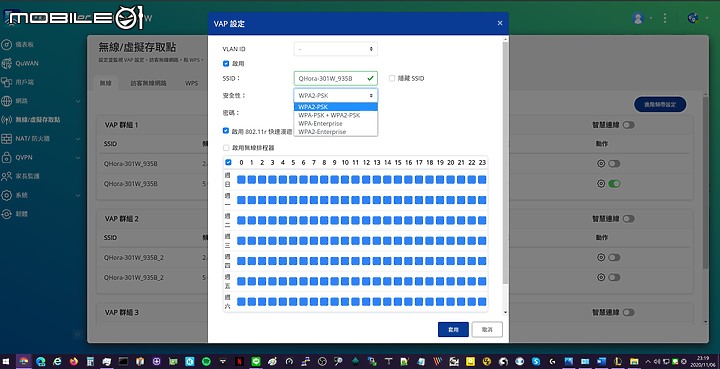Click the 套用 apply button

[453, 330]
